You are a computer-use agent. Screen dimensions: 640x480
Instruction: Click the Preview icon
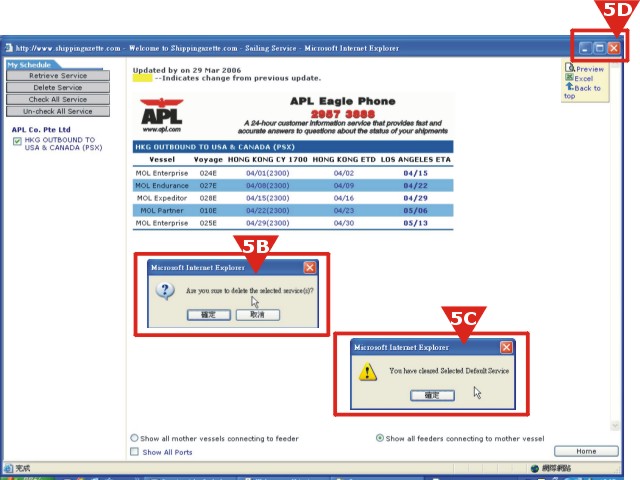click(x=569, y=67)
